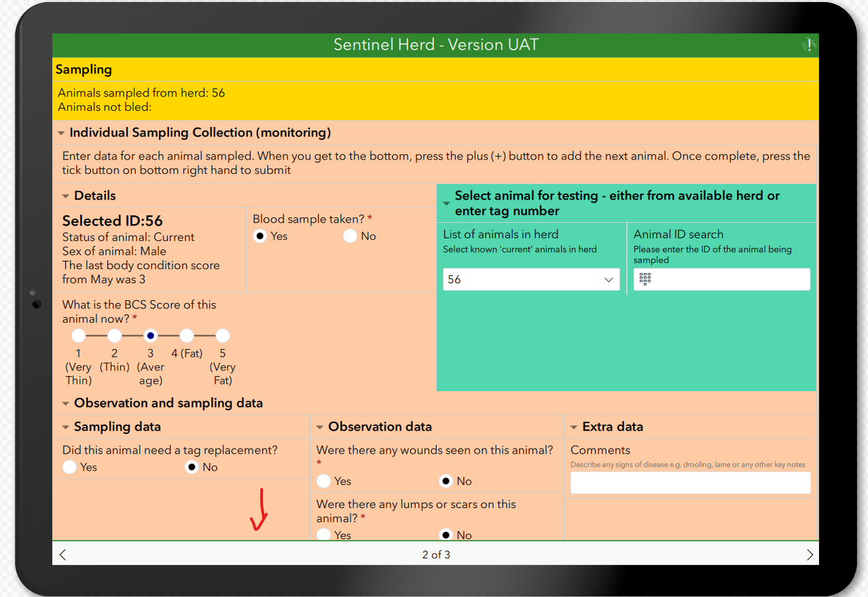Go to previous page with left arrow
The width and height of the screenshot is (868, 597).
[x=63, y=554]
